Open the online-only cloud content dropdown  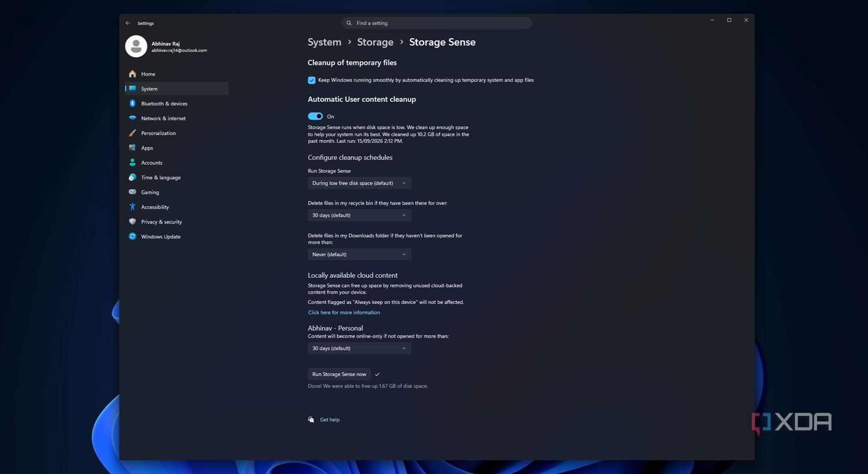click(x=359, y=348)
